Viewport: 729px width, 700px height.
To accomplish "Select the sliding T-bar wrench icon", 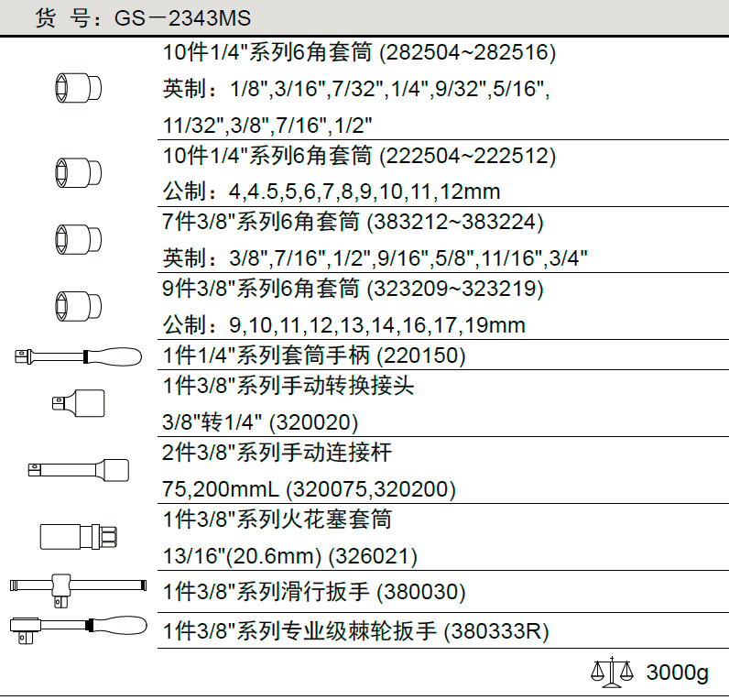I will 78,585.
